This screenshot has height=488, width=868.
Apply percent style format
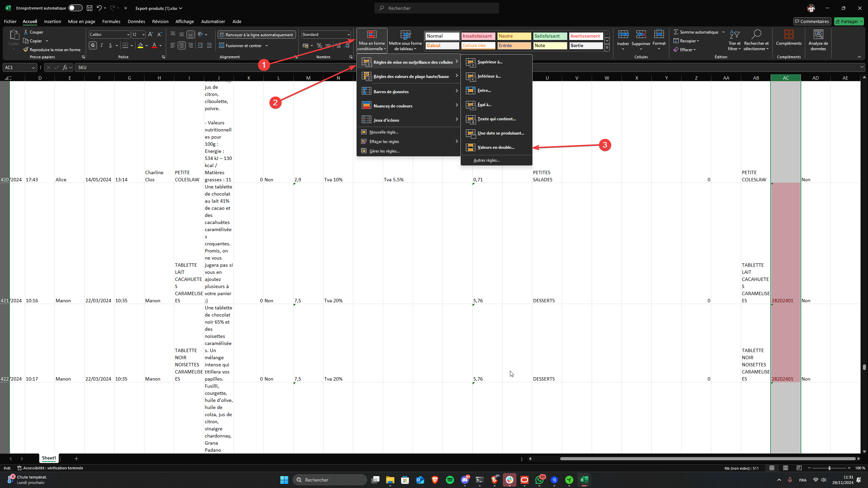[x=319, y=45]
